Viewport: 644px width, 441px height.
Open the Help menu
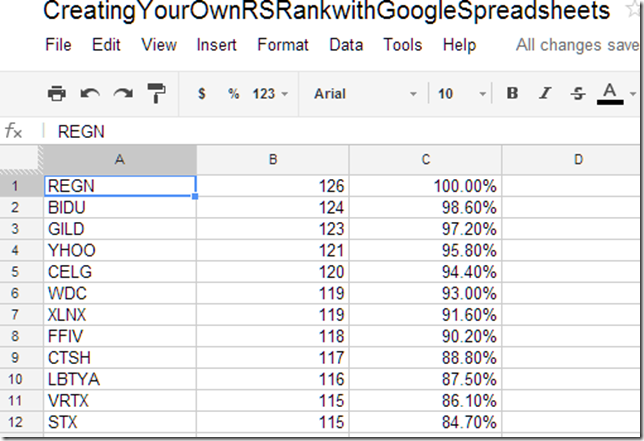(459, 44)
